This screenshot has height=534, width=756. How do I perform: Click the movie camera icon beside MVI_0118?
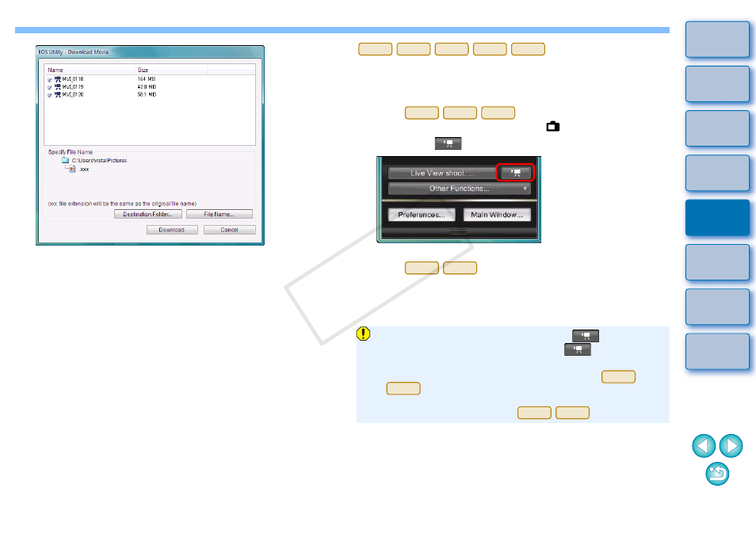57,79
